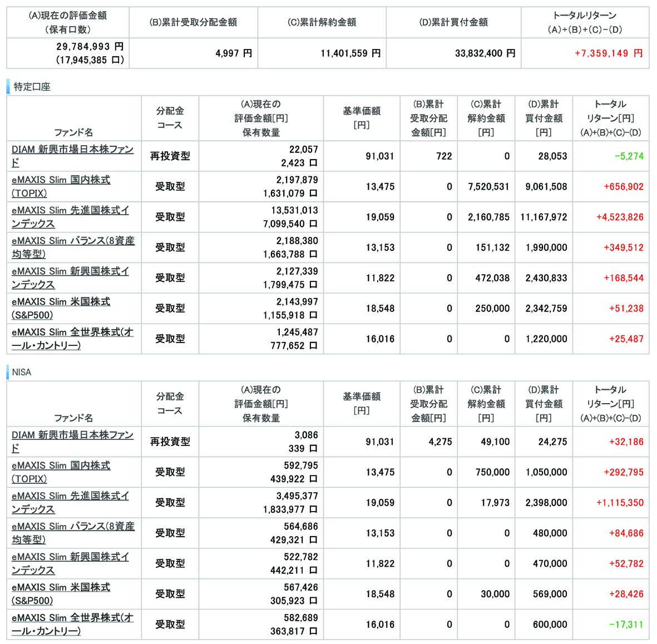The width and height of the screenshot is (657, 644).
Task: Select the 1,833,977 口 holding quantity in NISA
Action: pos(290,509)
